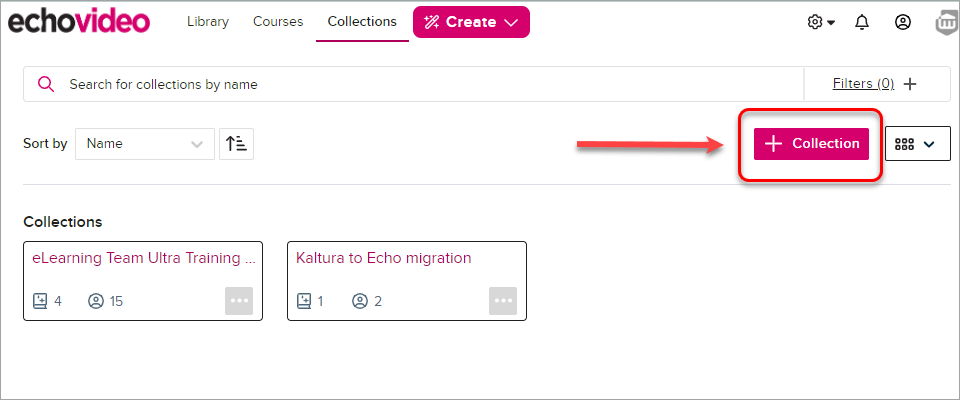Switch to the Courses tab

pos(278,21)
